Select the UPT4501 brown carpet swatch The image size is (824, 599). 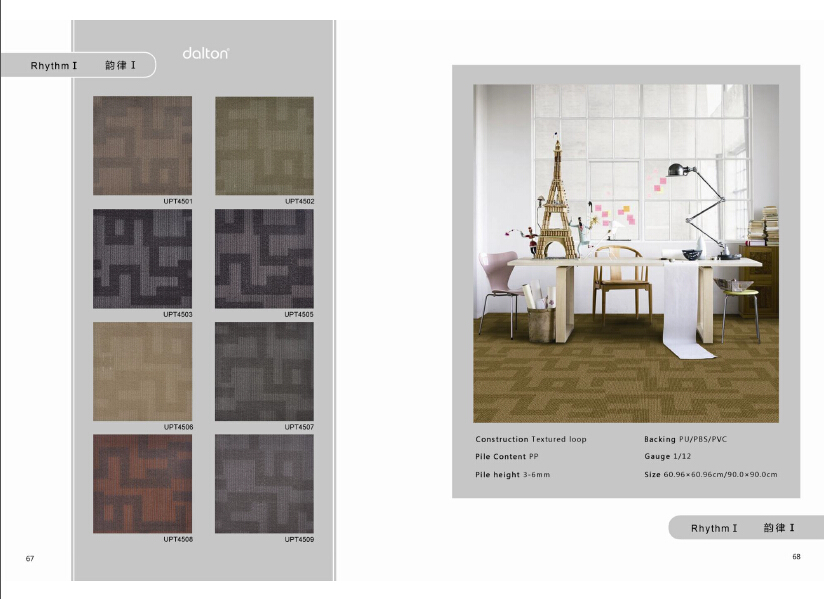click(142, 145)
